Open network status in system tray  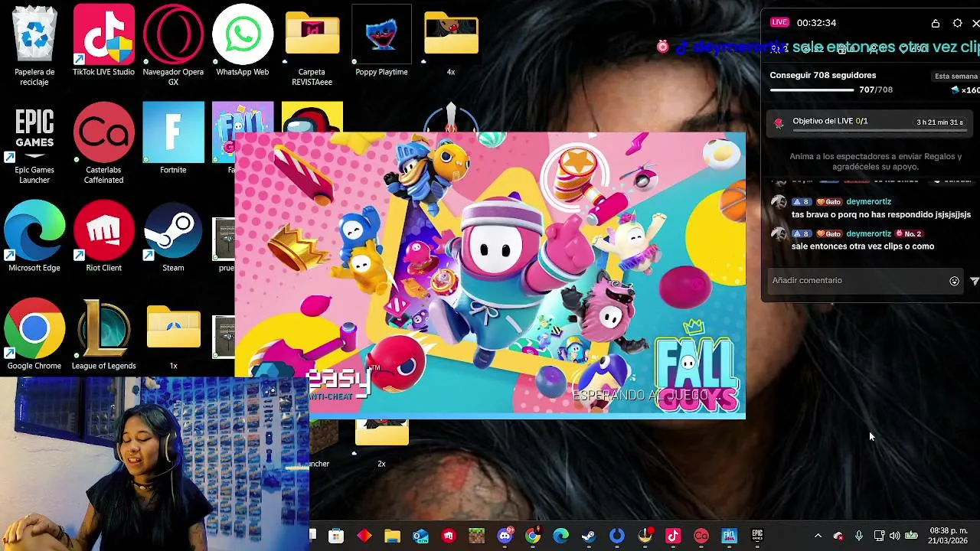[879, 536]
